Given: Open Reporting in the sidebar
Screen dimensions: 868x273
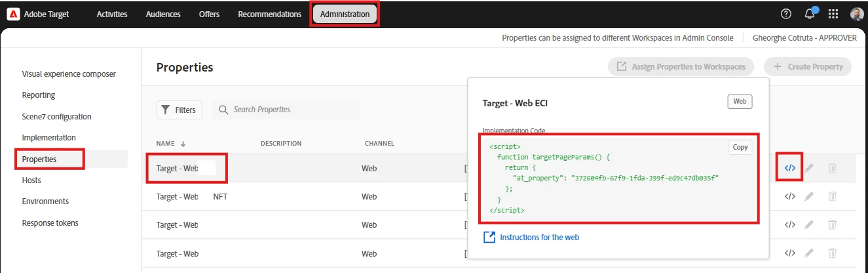Looking at the screenshot, I should pos(39,95).
